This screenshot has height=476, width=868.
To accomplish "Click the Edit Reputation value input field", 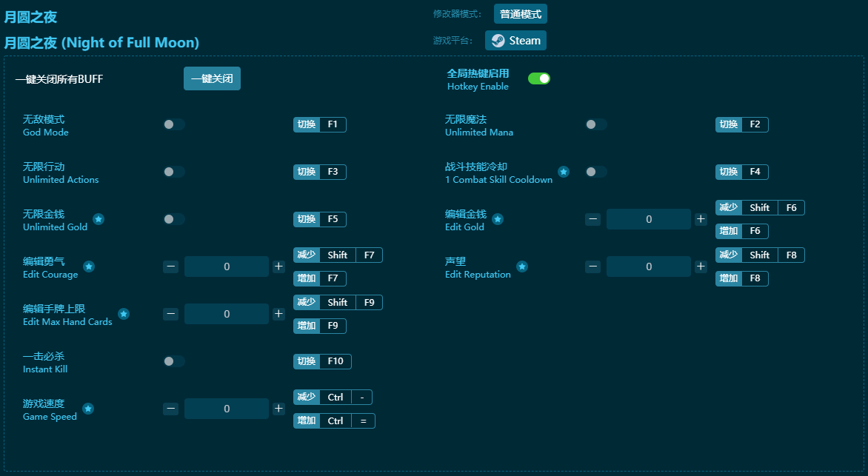I will pos(649,267).
